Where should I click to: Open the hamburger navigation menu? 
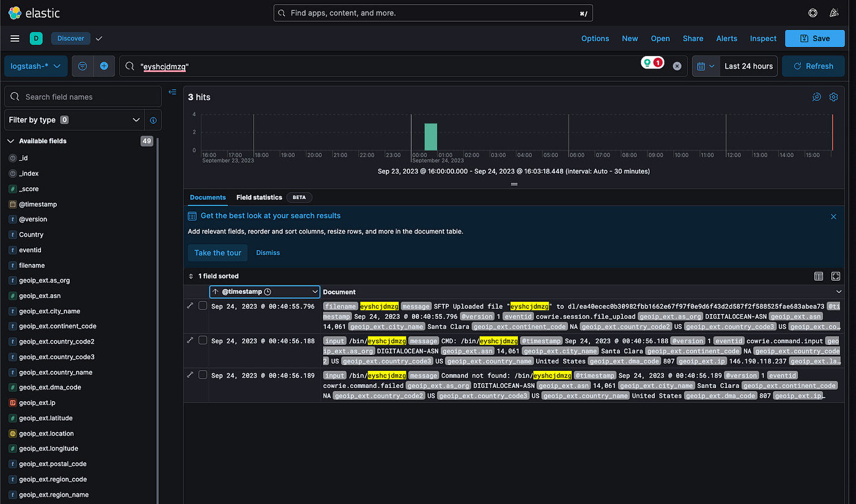pyautogui.click(x=15, y=38)
